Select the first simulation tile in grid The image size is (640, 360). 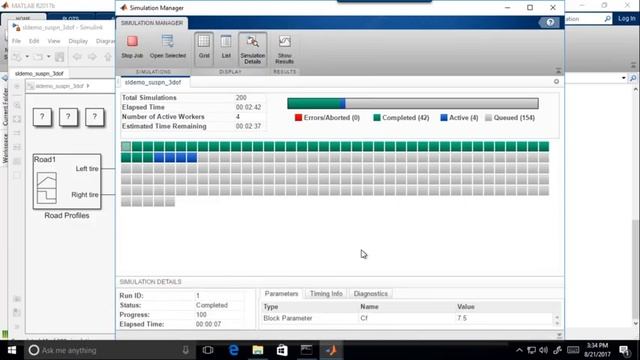(126, 147)
